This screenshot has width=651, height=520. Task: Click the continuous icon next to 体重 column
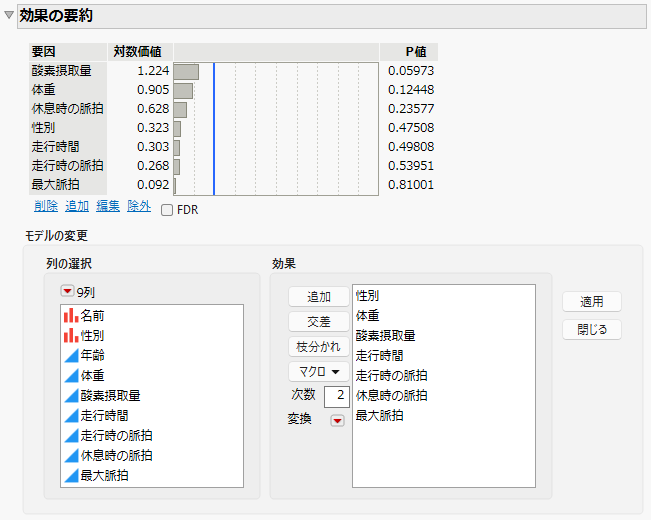71,375
